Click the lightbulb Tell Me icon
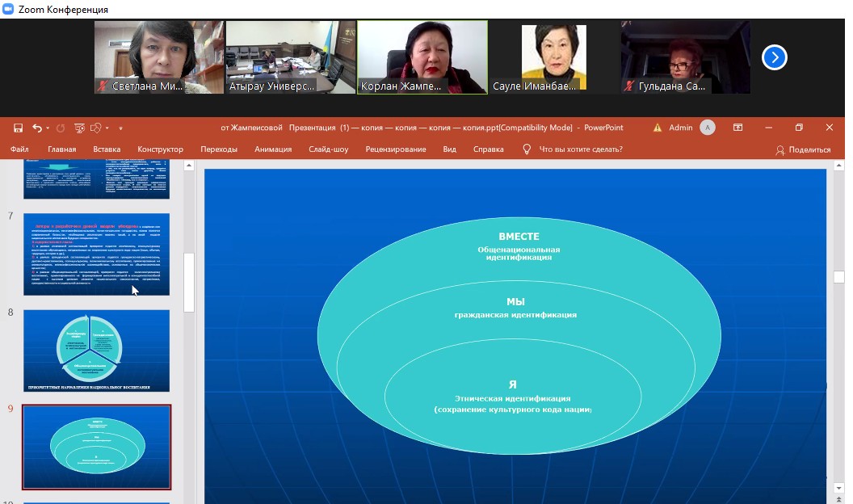This screenshot has width=853, height=504. coord(527,149)
